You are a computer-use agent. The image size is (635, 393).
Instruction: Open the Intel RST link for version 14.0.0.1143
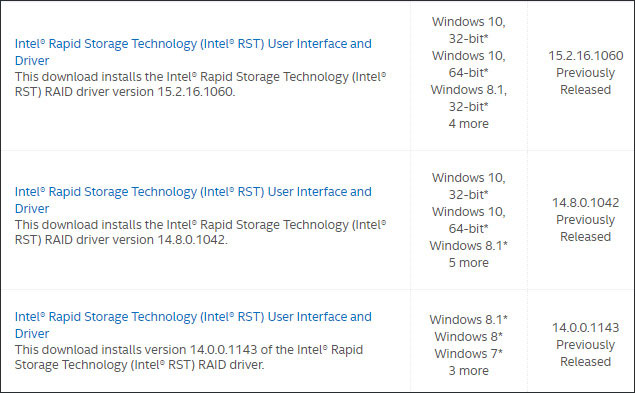click(193, 325)
